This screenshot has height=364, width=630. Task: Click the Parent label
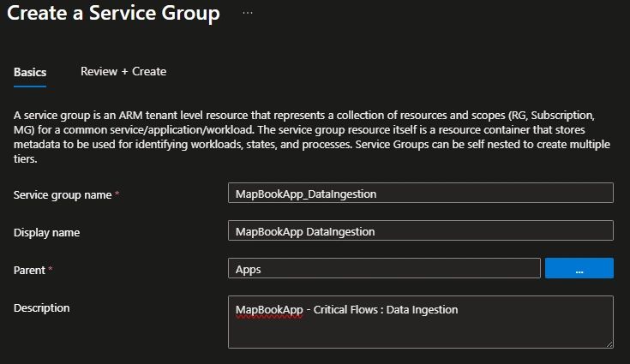pos(29,271)
